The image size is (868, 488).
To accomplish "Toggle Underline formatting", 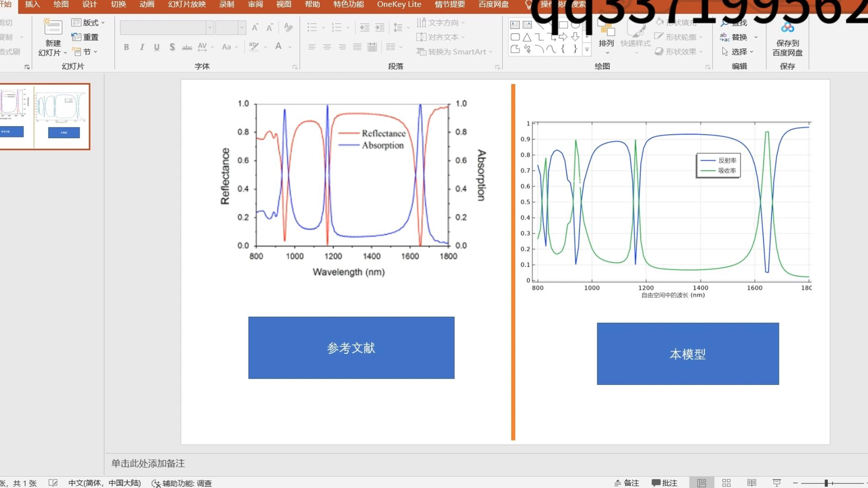I will point(157,47).
